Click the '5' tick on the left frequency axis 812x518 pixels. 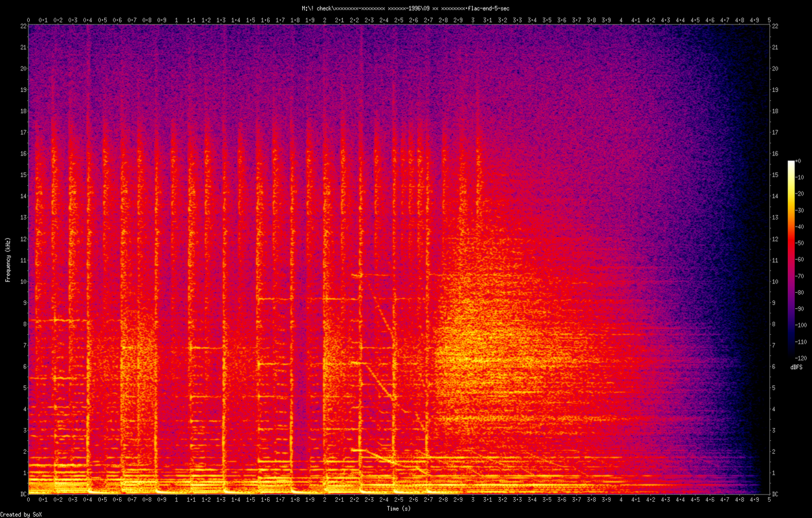(25, 387)
